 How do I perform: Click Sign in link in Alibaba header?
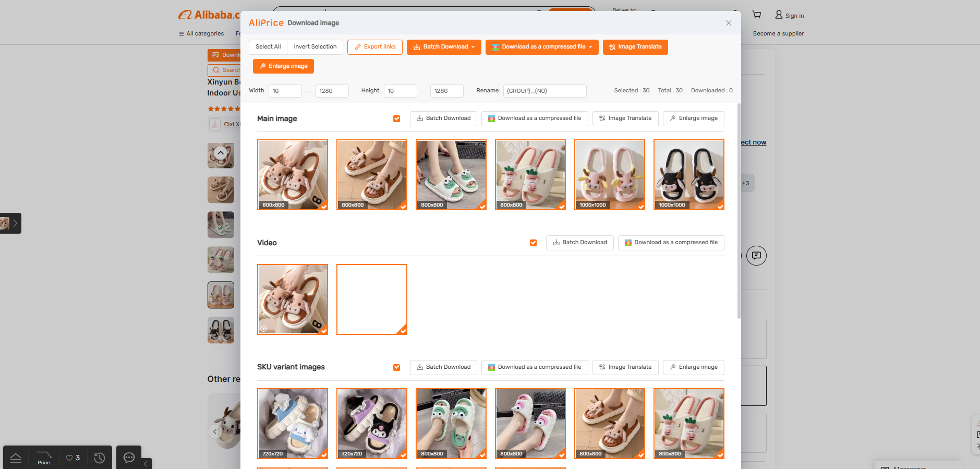click(790, 16)
